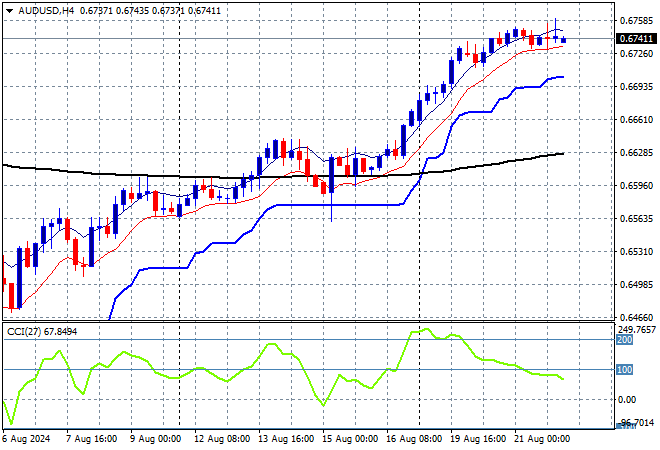
Task: Click the 12 Aug 08:00 time label
Action: click(x=222, y=439)
